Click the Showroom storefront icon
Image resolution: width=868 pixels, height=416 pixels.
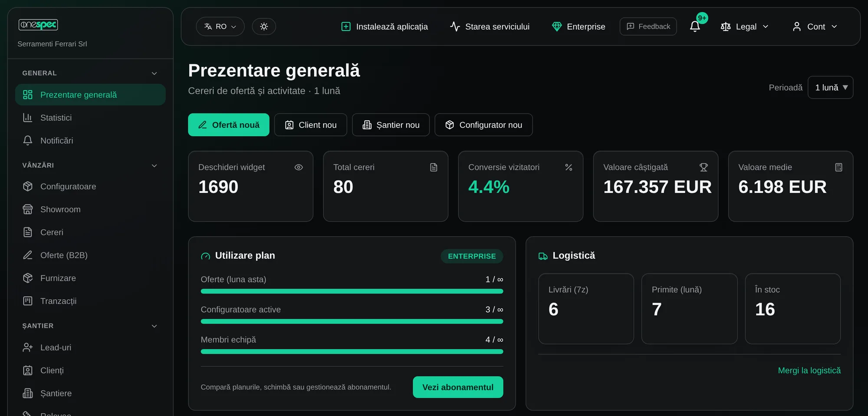[28, 209]
